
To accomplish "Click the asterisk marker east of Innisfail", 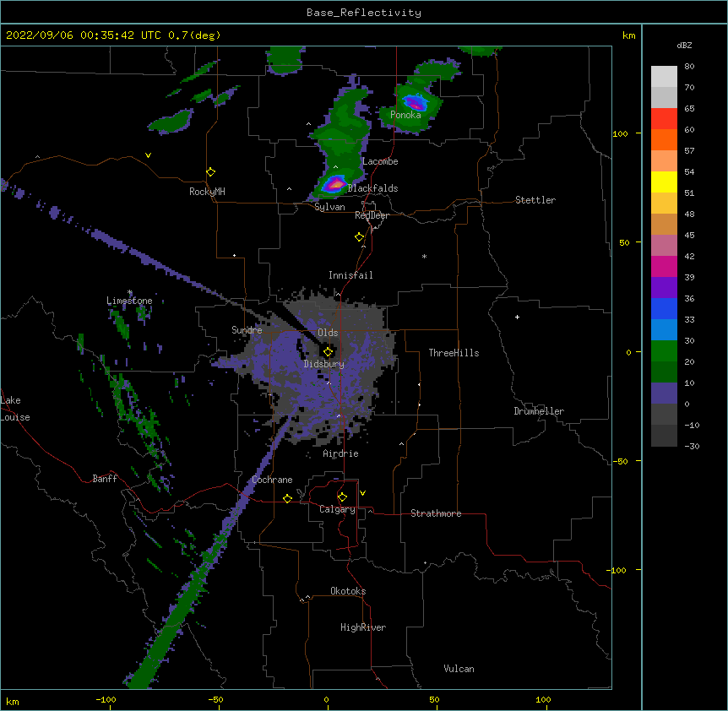I will pyautogui.click(x=424, y=257).
